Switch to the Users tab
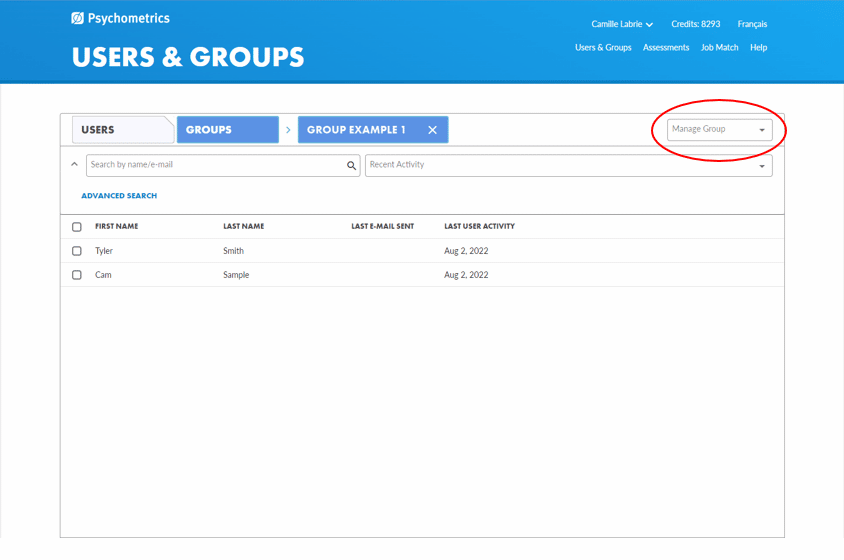This screenshot has width=844, height=560. coord(123,130)
